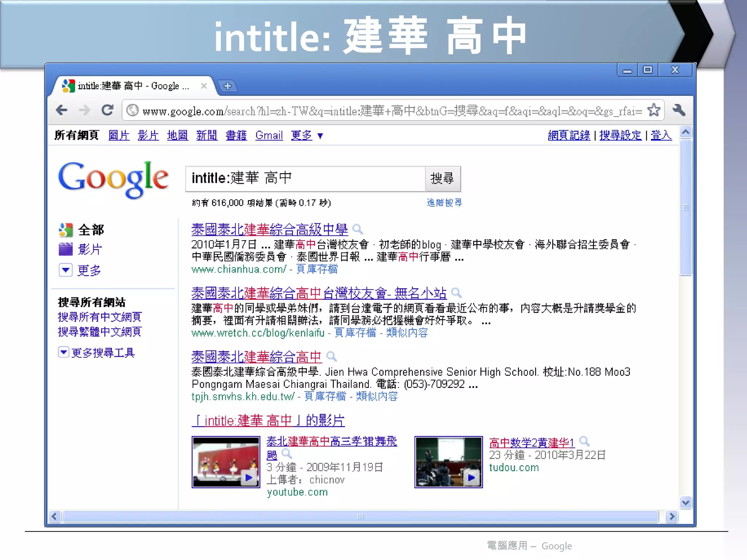Click the globe icon in address bar
Viewport: 747px width, 560px height.
[133, 110]
